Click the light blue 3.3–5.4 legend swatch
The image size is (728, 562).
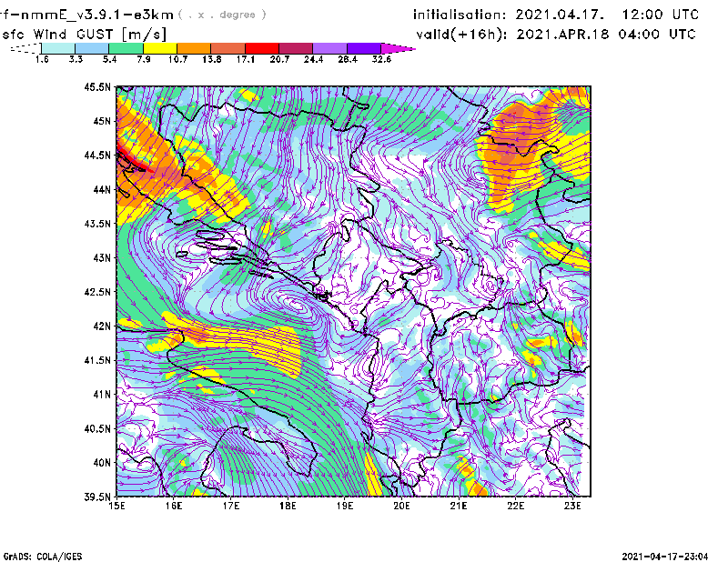coord(92,48)
